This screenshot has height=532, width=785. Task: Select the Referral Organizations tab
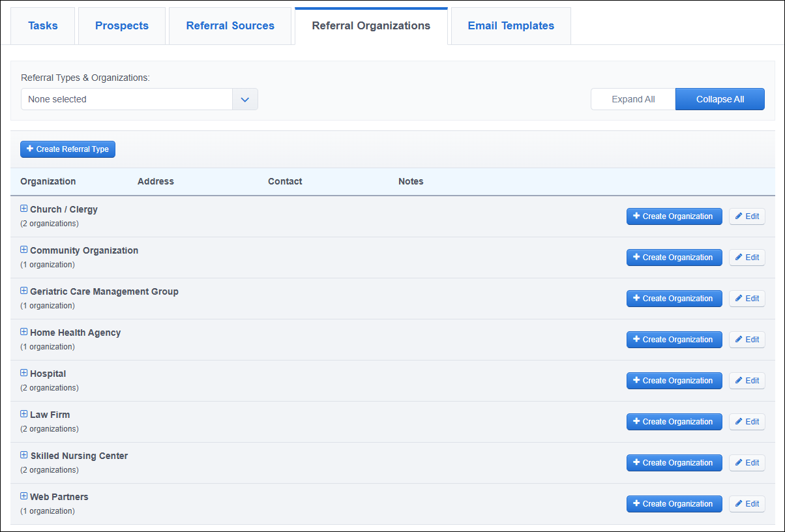pos(371,26)
